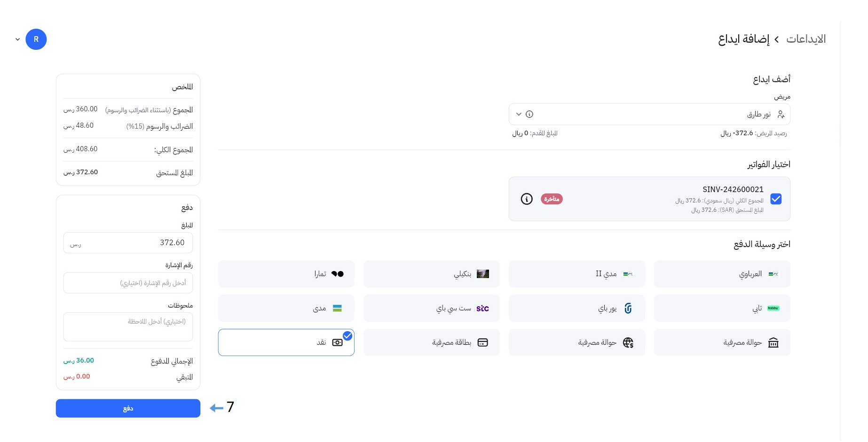Click the amount input field
The height and width of the screenshot is (442, 868).
pos(128,243)
